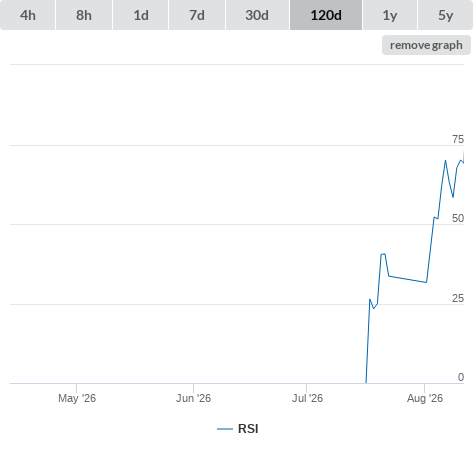Switch to the 1y range
The height and width of the screenshot is (455, 474).
390,15
